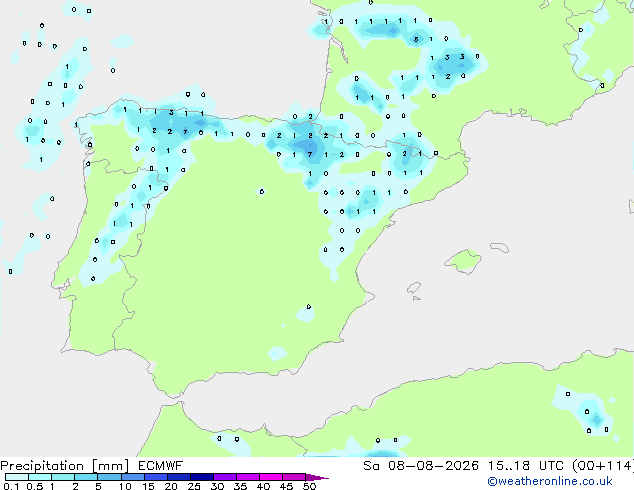Click the legend label '25'
The image size is (634, 490).
[x=194, y=486]
